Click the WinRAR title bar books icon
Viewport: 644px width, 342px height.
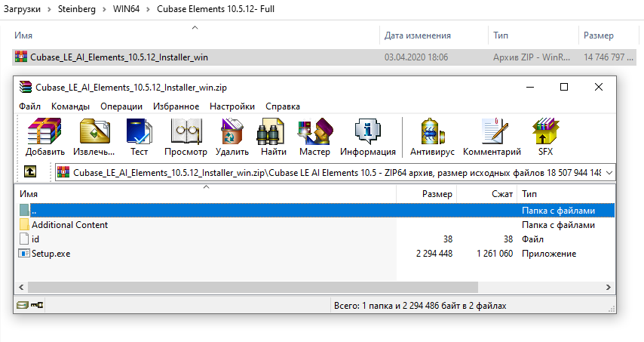pyautogui.click(x=26, y=87)
